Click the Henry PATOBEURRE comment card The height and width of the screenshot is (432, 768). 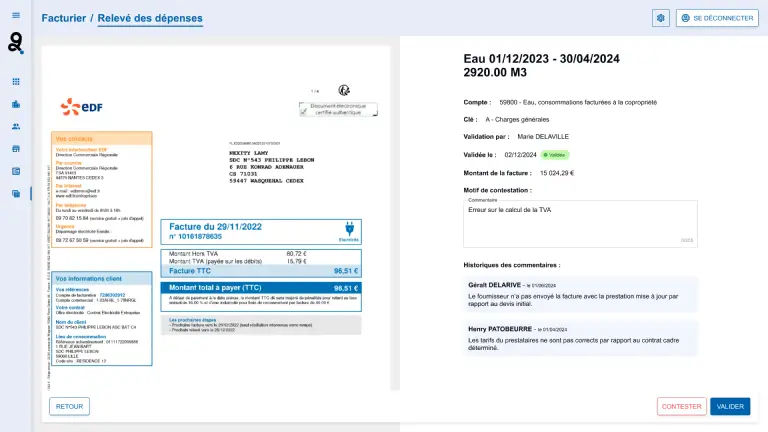[580, 338]
